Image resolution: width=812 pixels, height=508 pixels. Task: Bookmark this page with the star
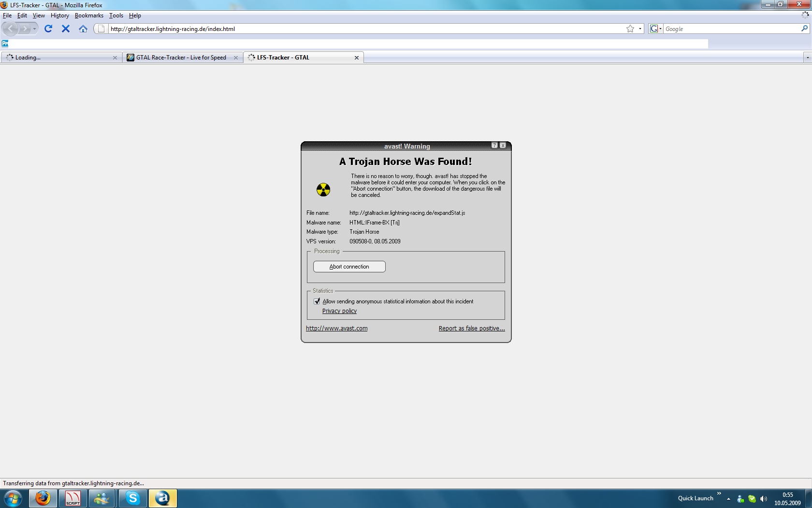pyautogui.click(x=630, y=29)
